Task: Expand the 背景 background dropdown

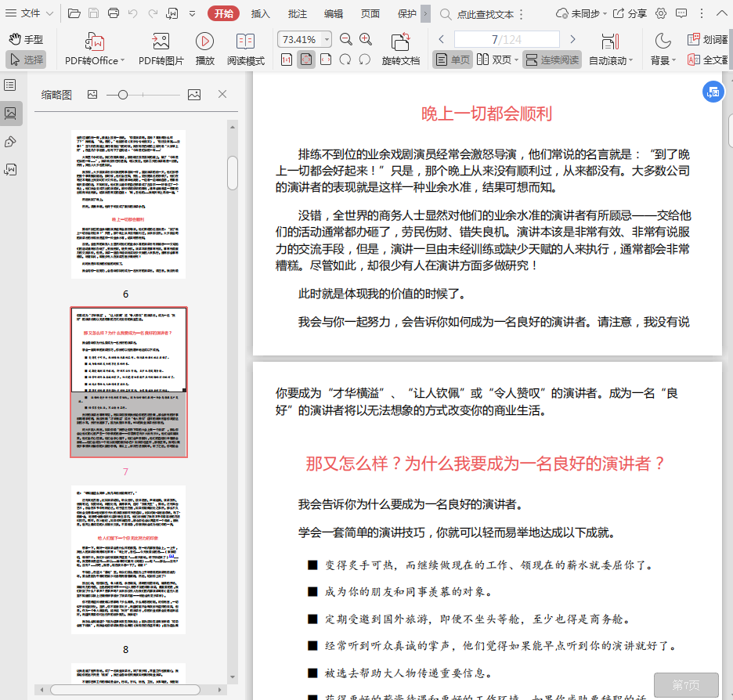Action: coord(663,60)
